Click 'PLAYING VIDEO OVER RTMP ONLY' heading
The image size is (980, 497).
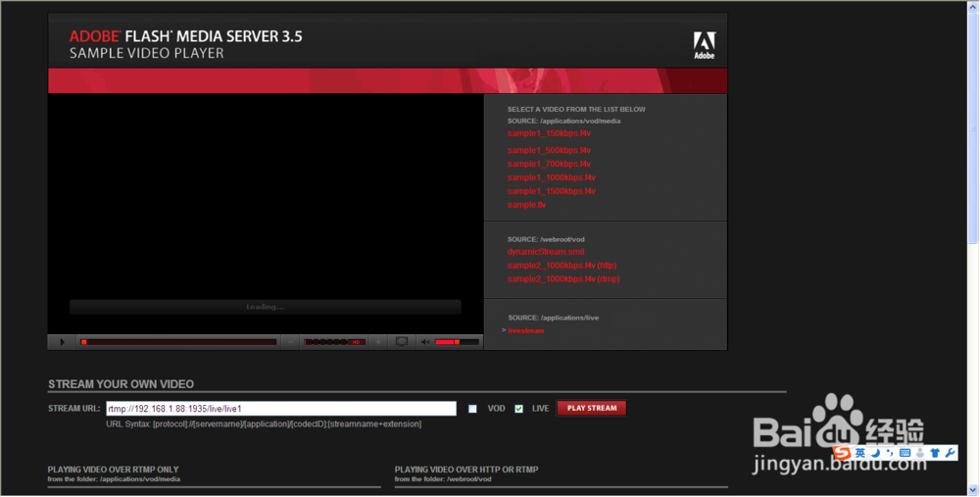click(x=113, y=470)
